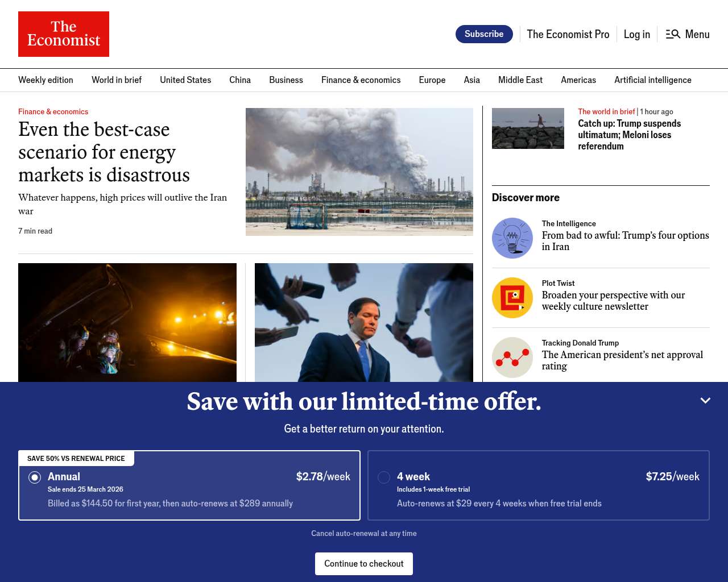Select the Annual subscription radio button
The image size is (728, 582).
(35, 477)
